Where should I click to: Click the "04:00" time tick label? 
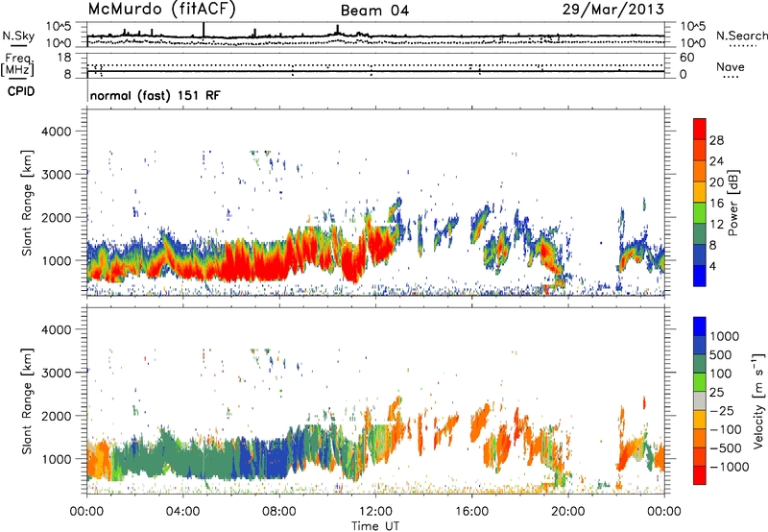(x=183, y=512)
